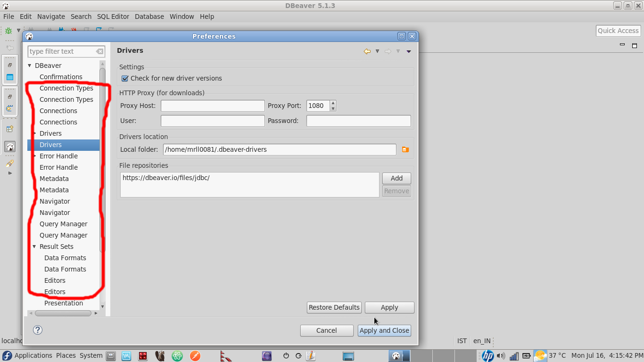Click the speaker volume icon in the system tray
This screenshot has height=362, width=644.
click(501, 356)
